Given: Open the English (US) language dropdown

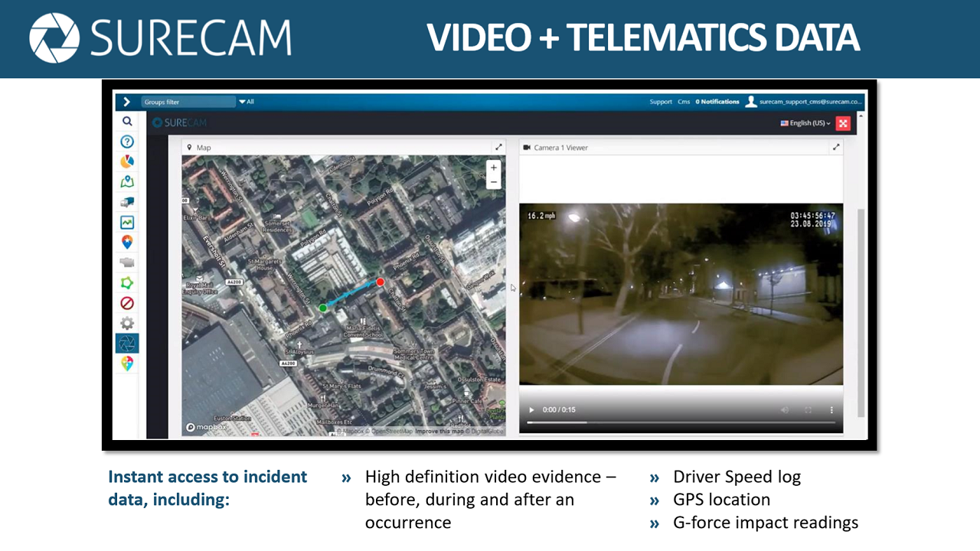Looking at the screenshot, I should 805,122.
